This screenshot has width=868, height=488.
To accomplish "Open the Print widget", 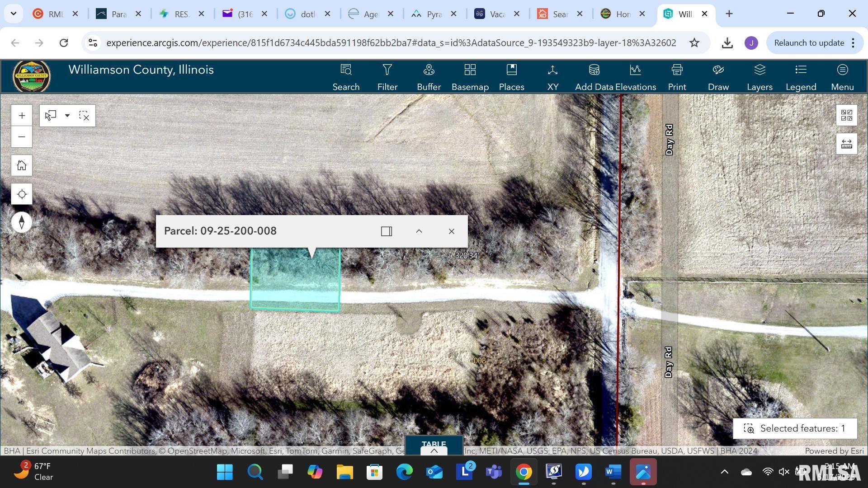I will (x=676, y=76).
